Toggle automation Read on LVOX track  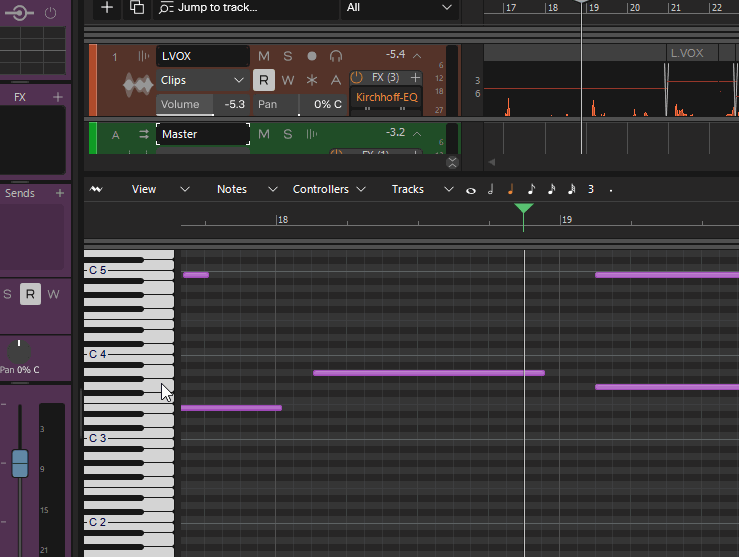[264, 80]
